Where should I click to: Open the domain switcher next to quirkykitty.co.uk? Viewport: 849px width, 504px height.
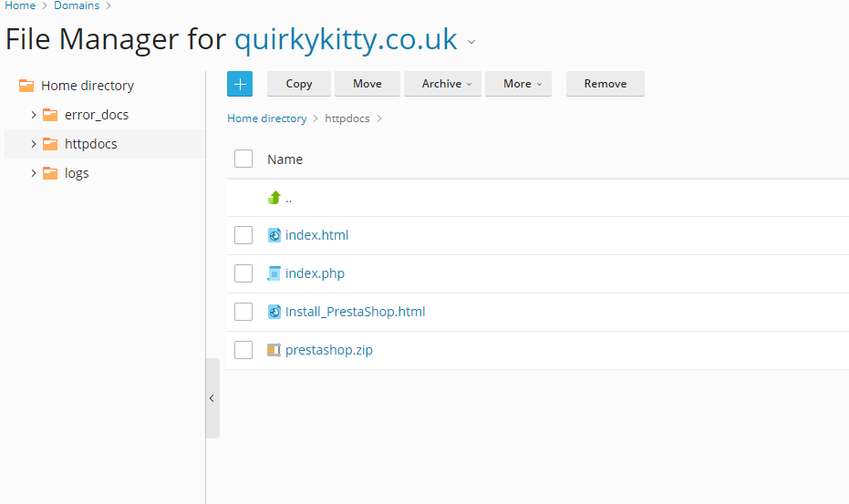click(x=471, y=42)
